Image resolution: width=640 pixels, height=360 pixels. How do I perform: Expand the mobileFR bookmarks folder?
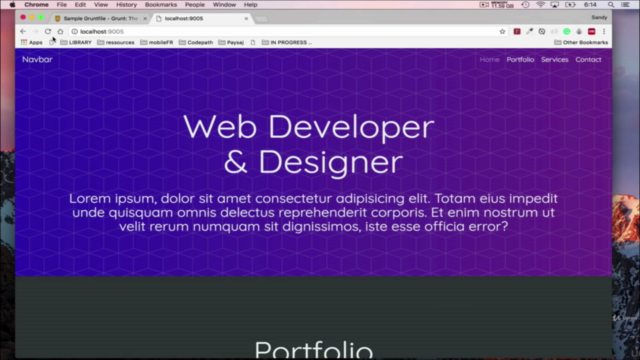pos(157,42)
